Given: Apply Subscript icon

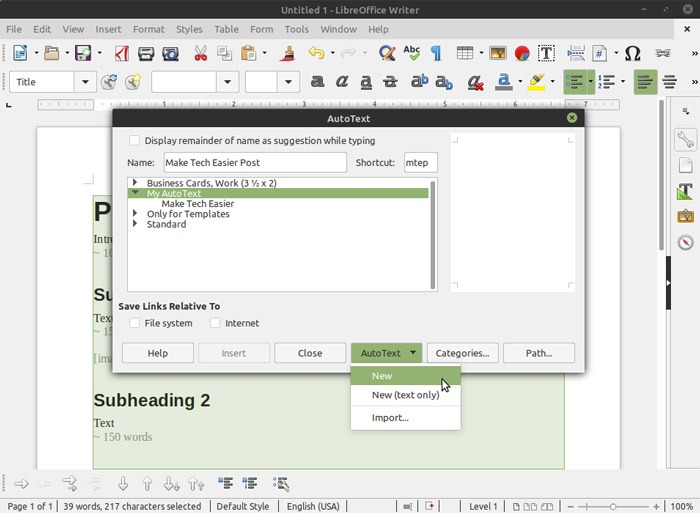Looking at the screenshot, I should pos(444,82).
